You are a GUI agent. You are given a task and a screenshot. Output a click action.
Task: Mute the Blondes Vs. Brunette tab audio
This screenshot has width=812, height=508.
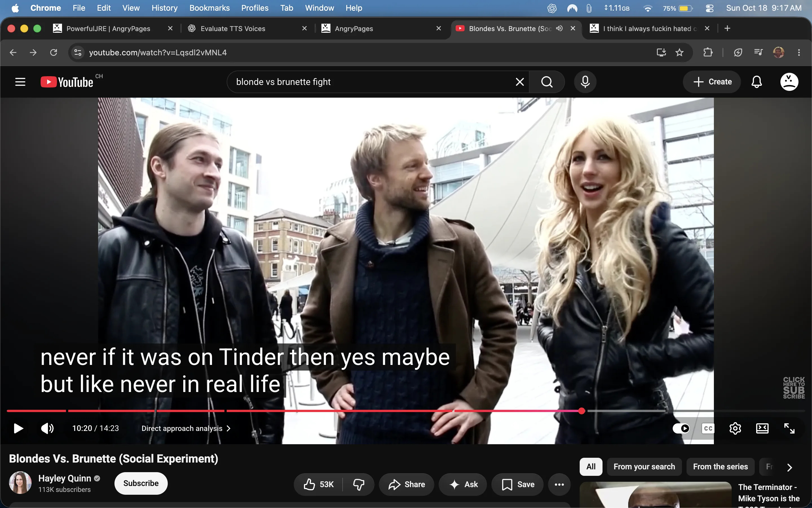click(x=559, y=28)
